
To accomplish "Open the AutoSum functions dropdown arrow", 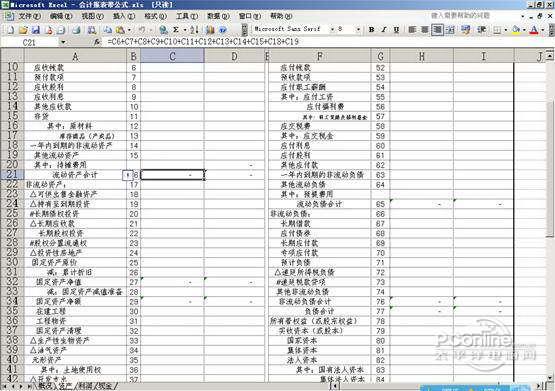I will point(184,30).
